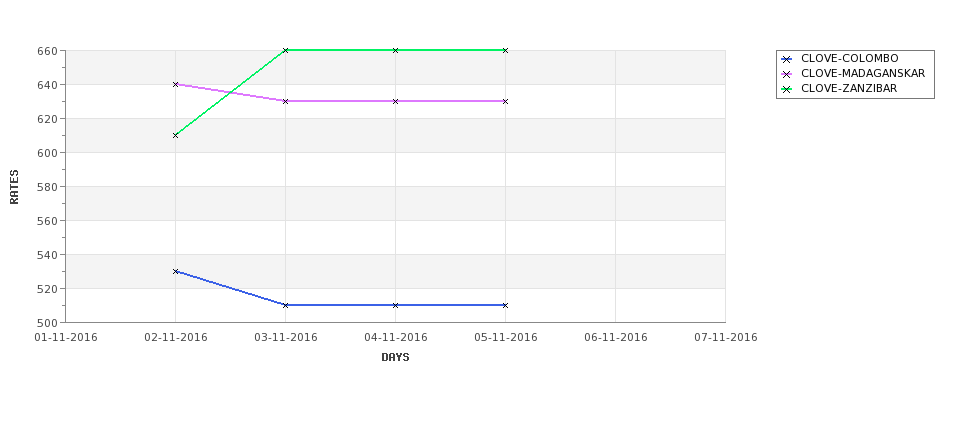This screenshot has width=975, height=429.
Task: Click the Madaganskar marker on 04-11-2016
Action: tap(395, 101)
